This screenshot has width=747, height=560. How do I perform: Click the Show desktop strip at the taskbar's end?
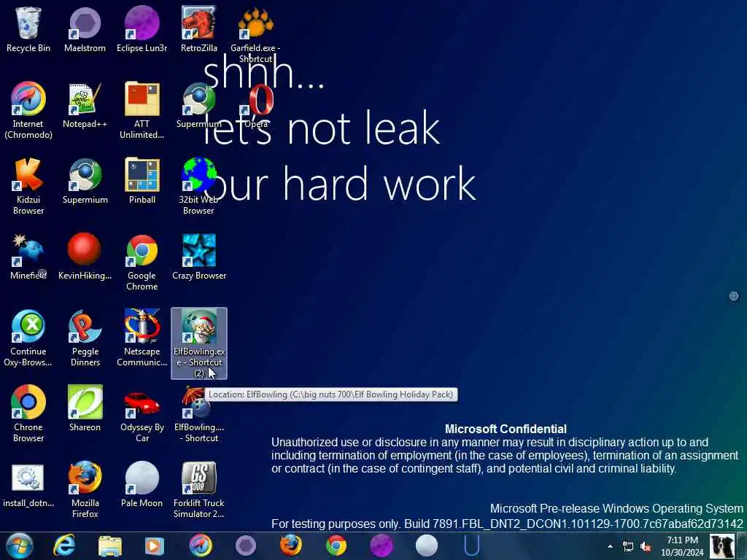743,545
